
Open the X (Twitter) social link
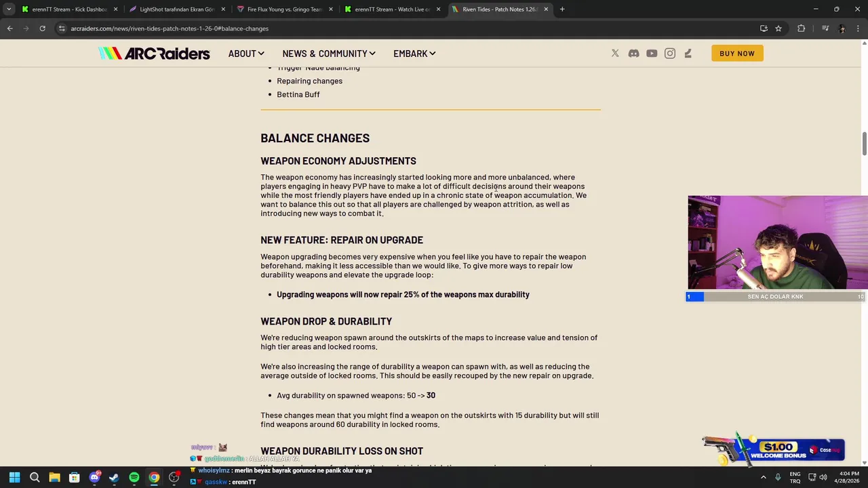click(615, 54)
